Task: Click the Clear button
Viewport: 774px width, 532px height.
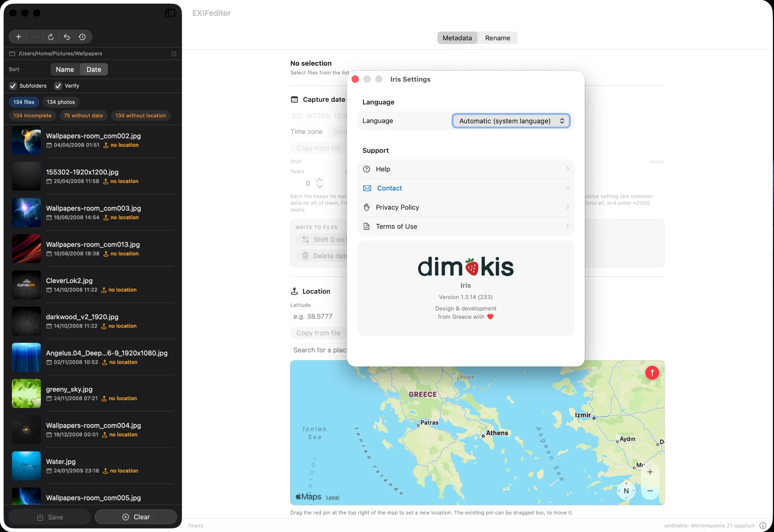Action: click(136, 517)
